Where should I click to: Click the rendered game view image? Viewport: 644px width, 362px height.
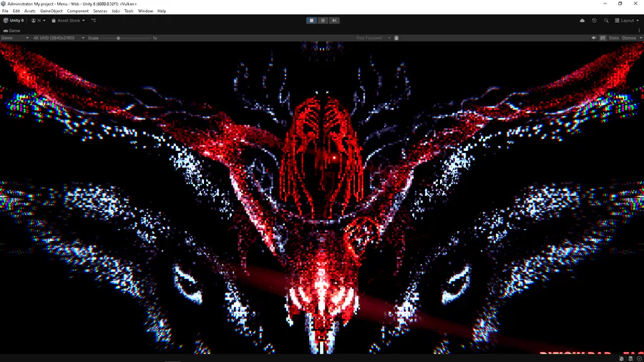click(x=322, y=198)
